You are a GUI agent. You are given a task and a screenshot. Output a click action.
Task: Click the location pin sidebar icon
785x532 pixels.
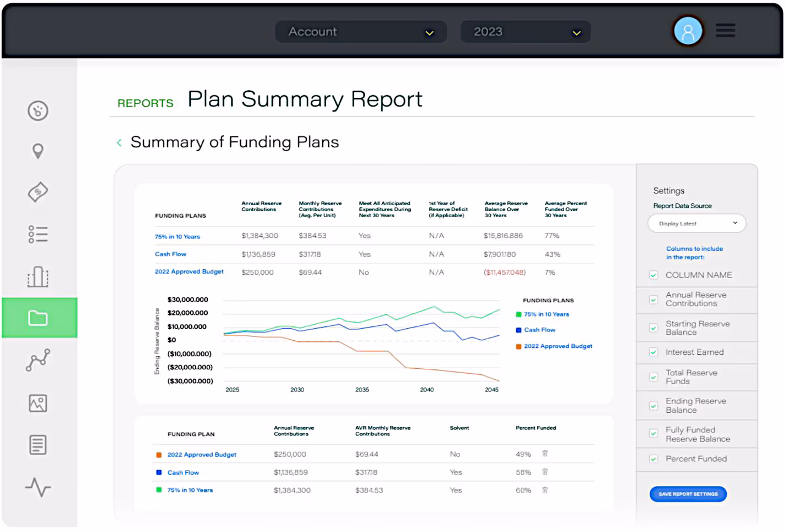point(38,151)
